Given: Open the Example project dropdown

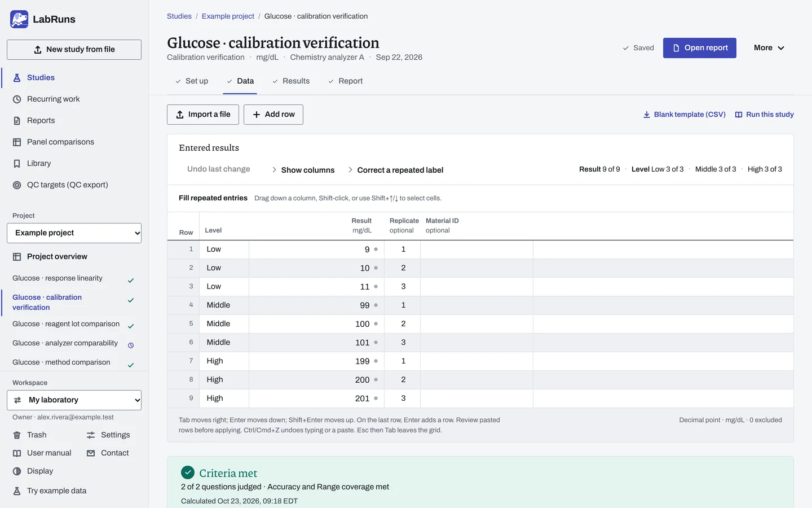Looking at the screenshot, I should point(74,233).
